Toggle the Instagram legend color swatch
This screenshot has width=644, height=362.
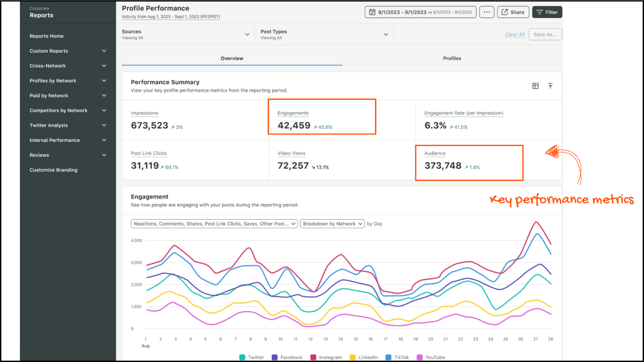(313, 357)
